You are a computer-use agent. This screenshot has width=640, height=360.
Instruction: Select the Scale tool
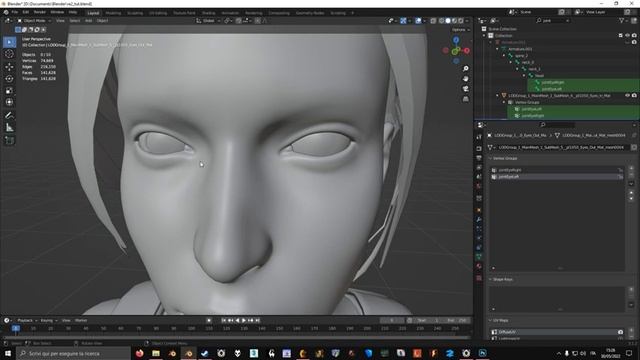(x=9, y=91)
